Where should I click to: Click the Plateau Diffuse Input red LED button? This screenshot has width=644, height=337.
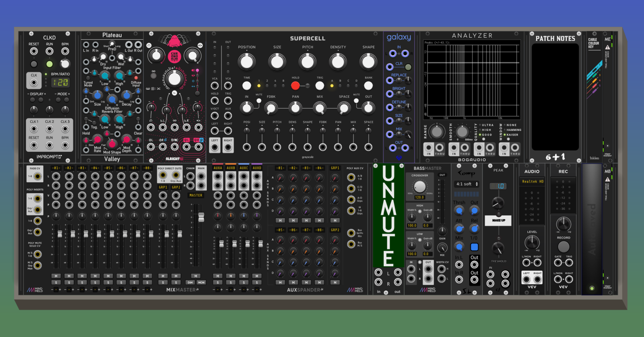point(136,78)
